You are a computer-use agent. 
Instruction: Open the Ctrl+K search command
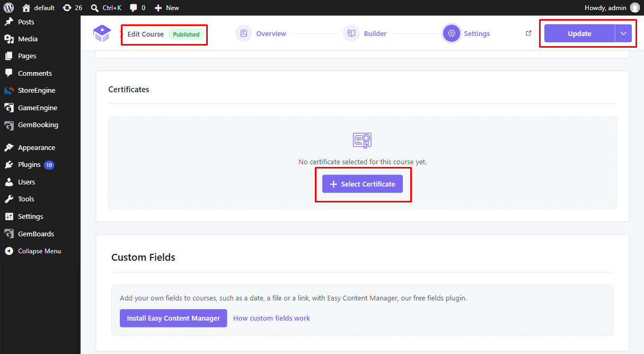pyautogui.click(x=106, y=7)
